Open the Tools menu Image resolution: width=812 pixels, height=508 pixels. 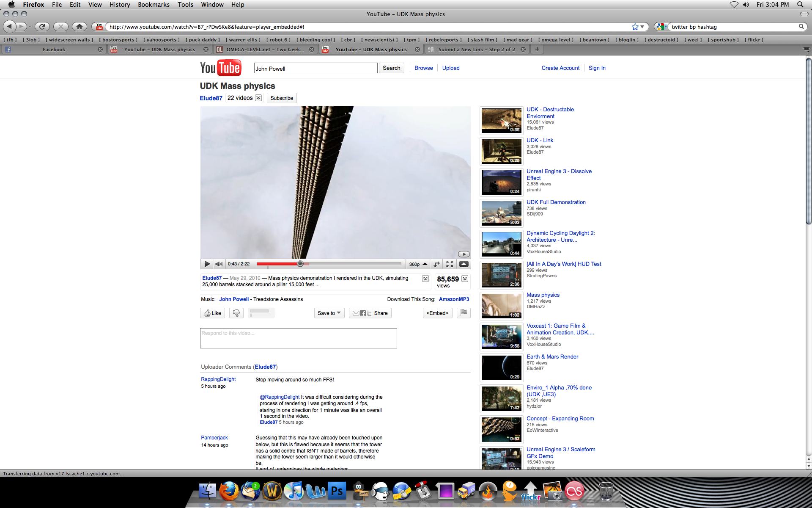[x=185, y=5]
